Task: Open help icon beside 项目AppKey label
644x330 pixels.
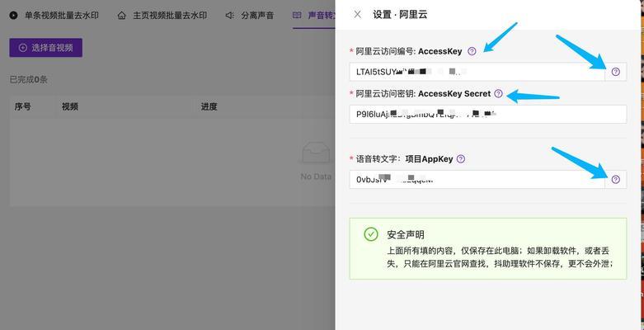Action: pos(461,159)
